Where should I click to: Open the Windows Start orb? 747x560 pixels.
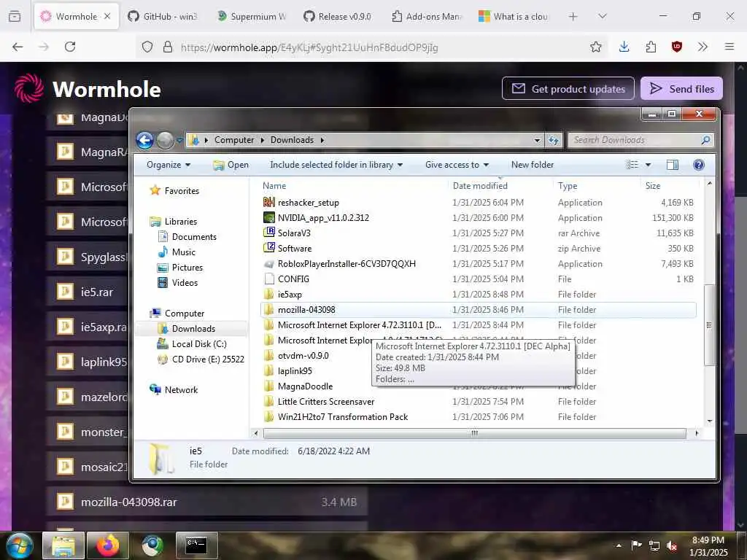pos(18,545)
